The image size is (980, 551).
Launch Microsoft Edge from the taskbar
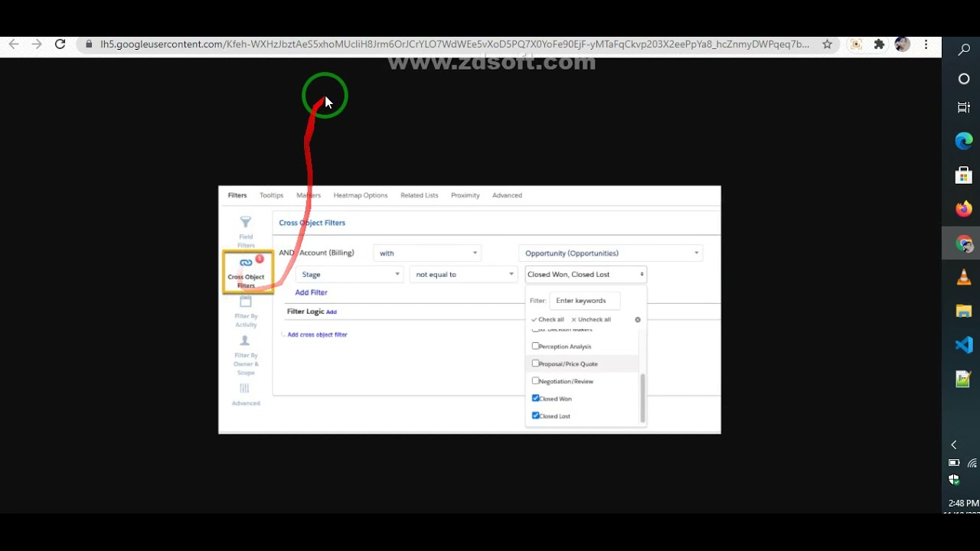(x=964, y=141)
